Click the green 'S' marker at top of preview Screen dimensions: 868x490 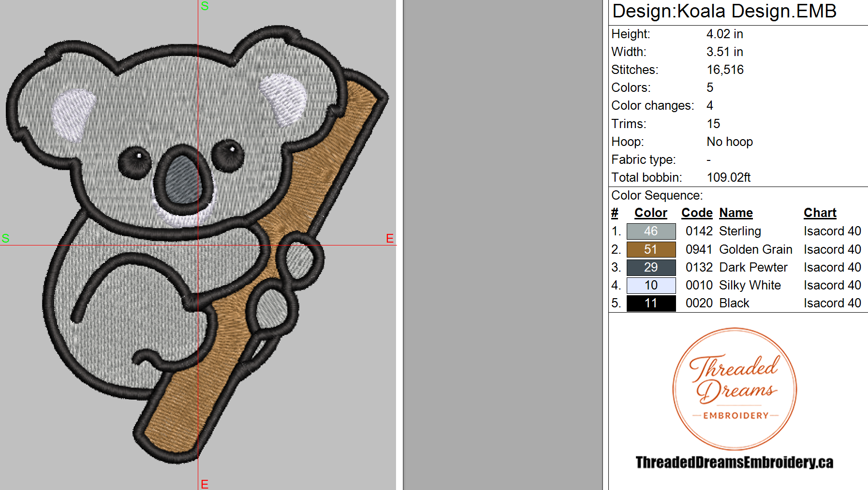(x=205, y=6)
